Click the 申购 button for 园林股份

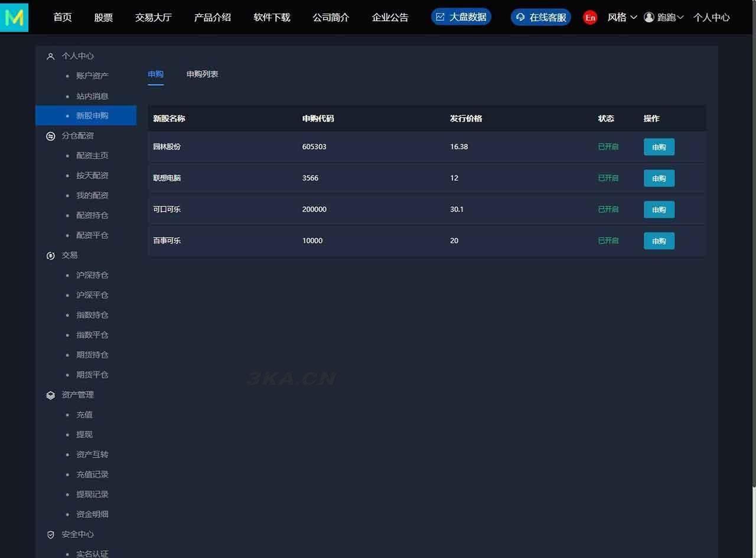click(x=659, y=147)
